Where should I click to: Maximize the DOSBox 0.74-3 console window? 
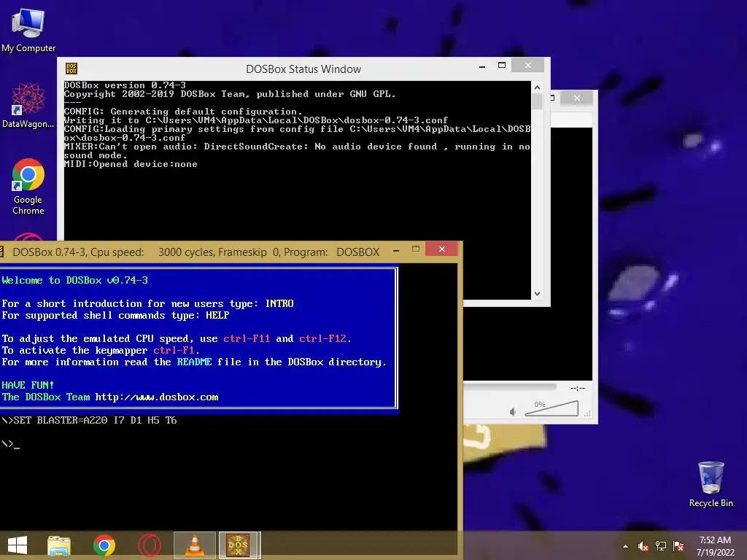point(416,249)
